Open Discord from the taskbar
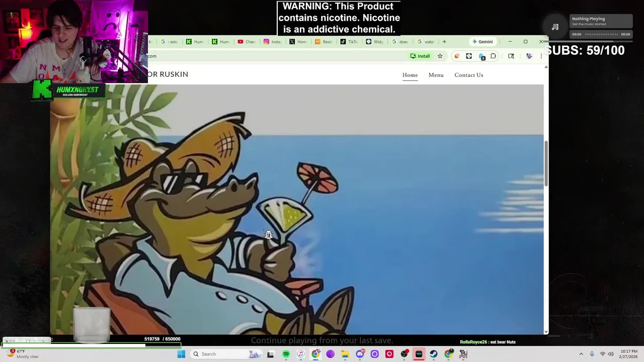The height and width of the screenshot is (362, 644). [x=360, y=354]
